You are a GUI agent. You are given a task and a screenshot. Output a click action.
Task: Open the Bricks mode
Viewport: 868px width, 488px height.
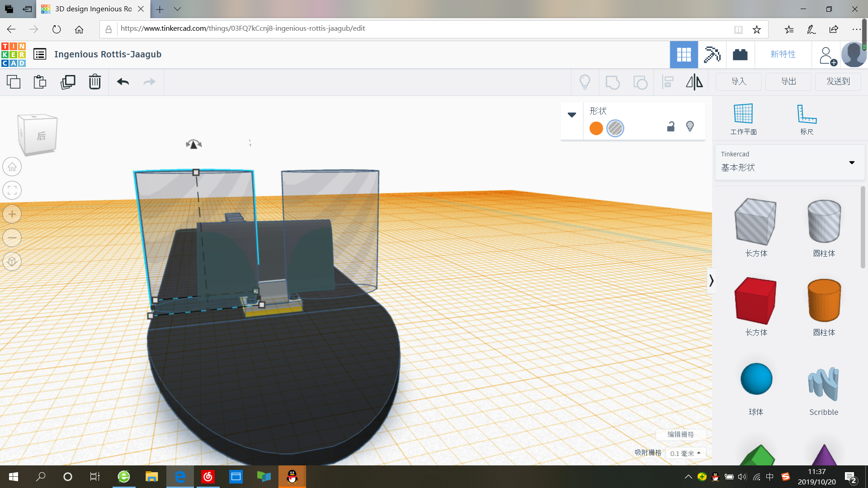[x=740, y=55]
